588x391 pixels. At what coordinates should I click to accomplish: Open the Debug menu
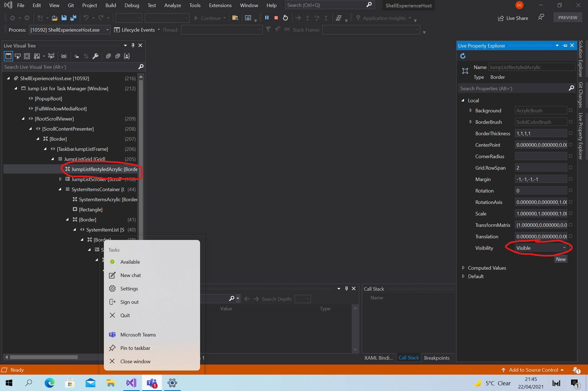point(132,5)
